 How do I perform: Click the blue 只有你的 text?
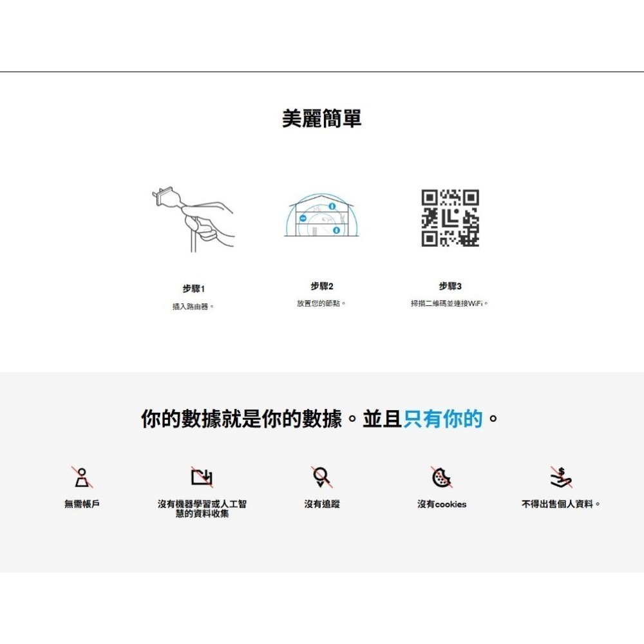442,419
